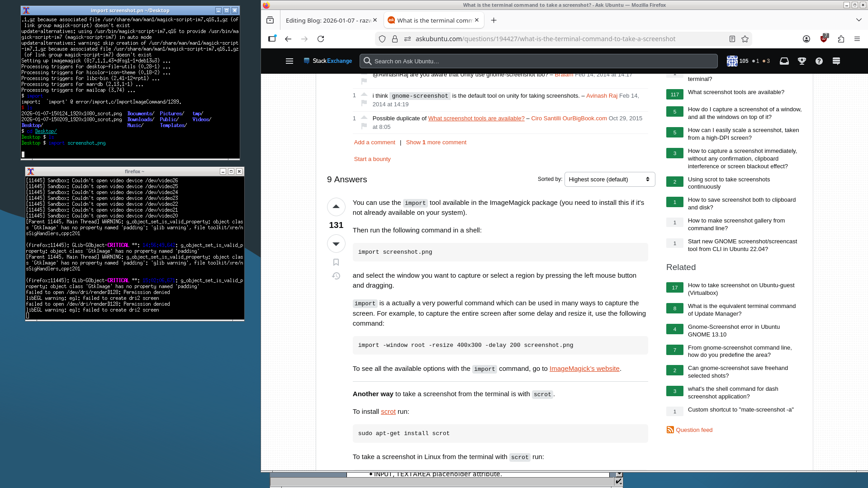Open Stack Exchange inbox
Viewport: 868px width, 488px height.
coord(784,61)
